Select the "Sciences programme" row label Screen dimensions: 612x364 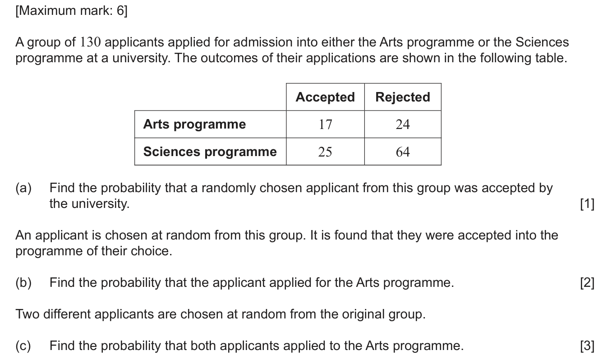coord(210,152)
